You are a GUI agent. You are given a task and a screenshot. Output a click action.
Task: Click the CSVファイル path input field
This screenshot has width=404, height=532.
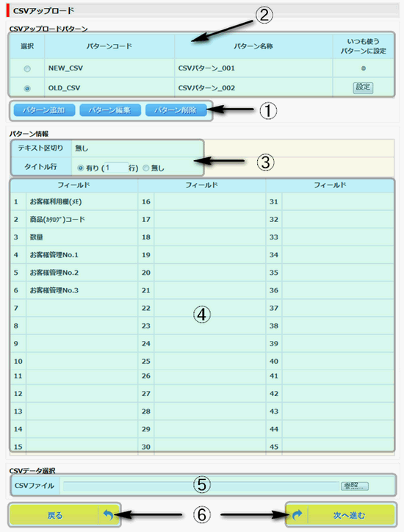pyautogui.click(x=201, y=486)
